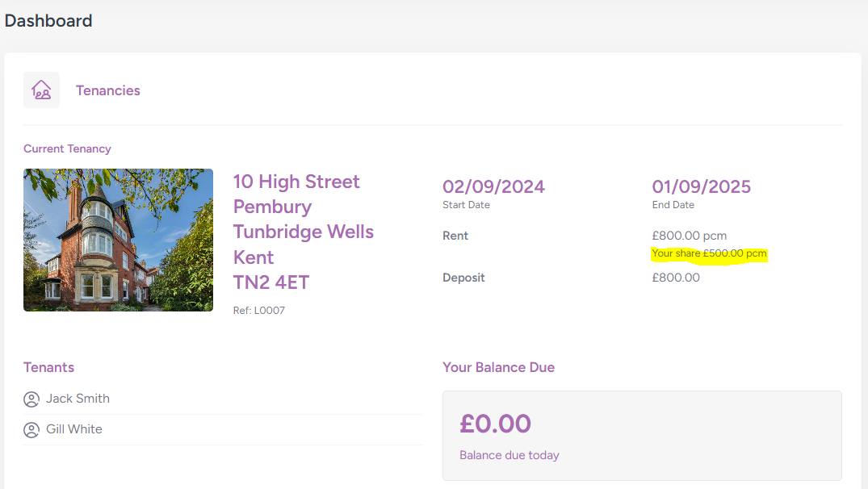Screen dimensions: 868x489
Task: Click the 02/09/2024 start date
Action: pos(493,187)
